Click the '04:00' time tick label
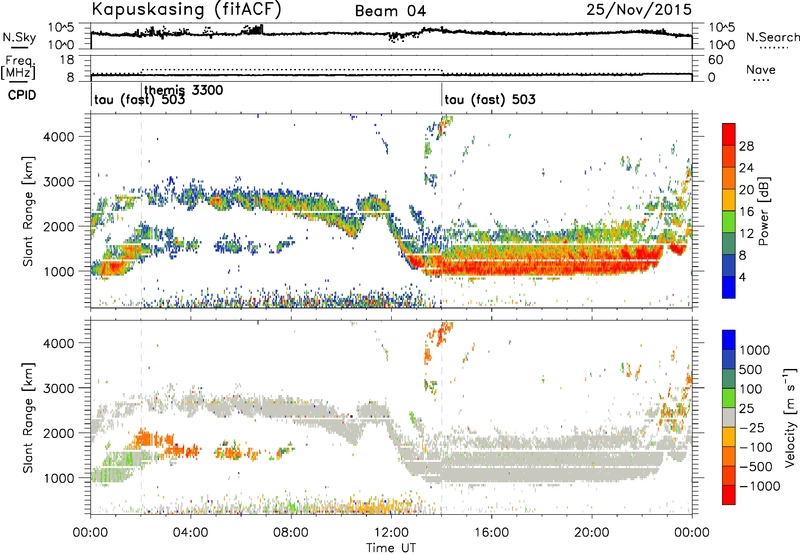Image resolution: width=800 pixels, height=554 pixels. [191, 533]
